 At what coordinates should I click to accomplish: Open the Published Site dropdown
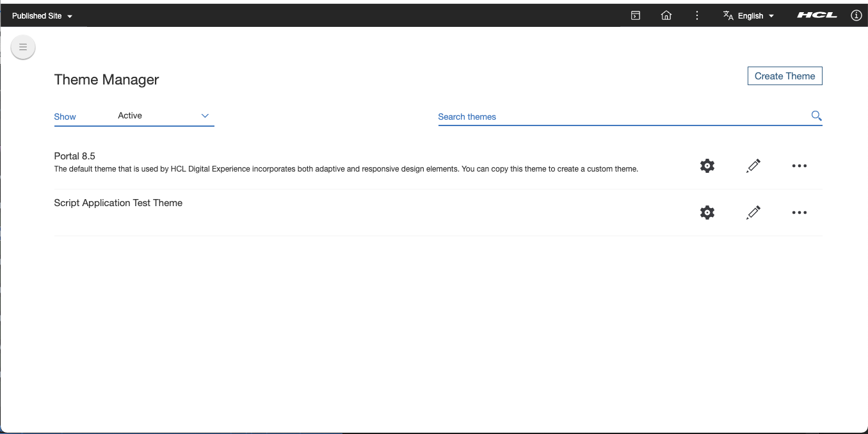tap(40, 15)
